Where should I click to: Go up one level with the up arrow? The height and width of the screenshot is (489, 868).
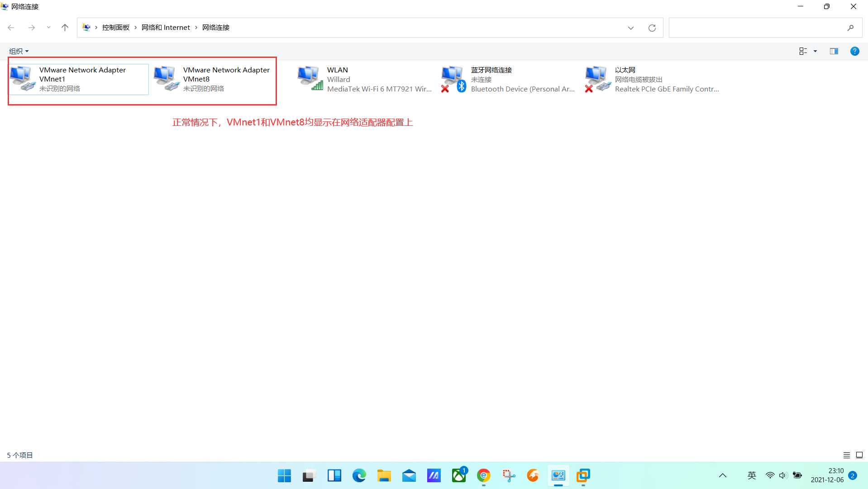(65, 28)
